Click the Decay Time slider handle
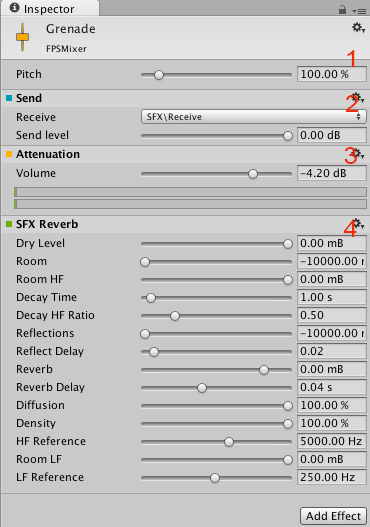This screenshot has width=370, height=527. [x=151, y=298]
